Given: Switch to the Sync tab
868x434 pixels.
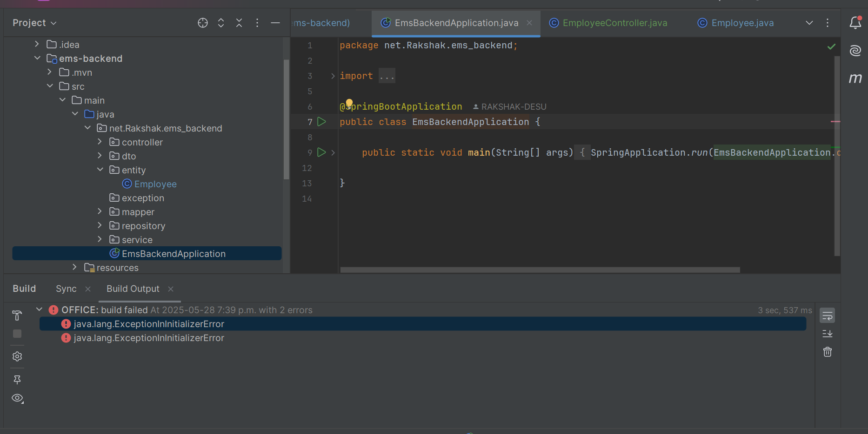Looking at the screenshot, I should pyautogui.click(x=66, y=289).
